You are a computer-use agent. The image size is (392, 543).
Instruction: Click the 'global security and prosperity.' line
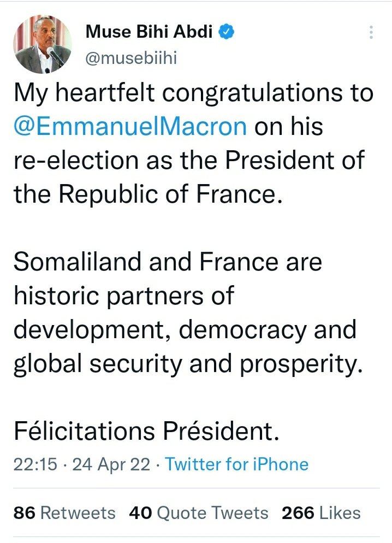(x=188, y=364)
